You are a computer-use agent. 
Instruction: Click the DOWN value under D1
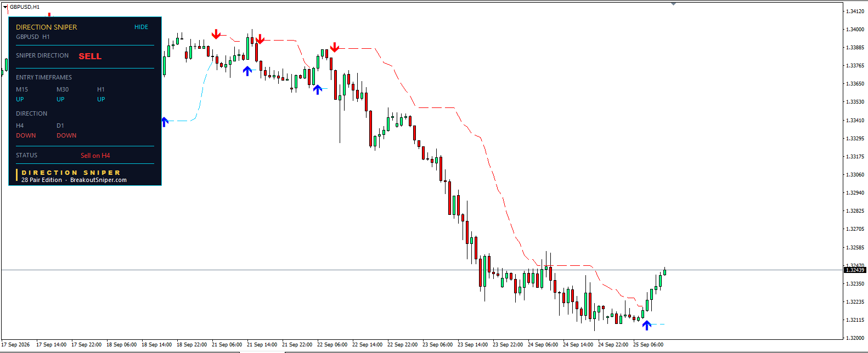[66, 135]
